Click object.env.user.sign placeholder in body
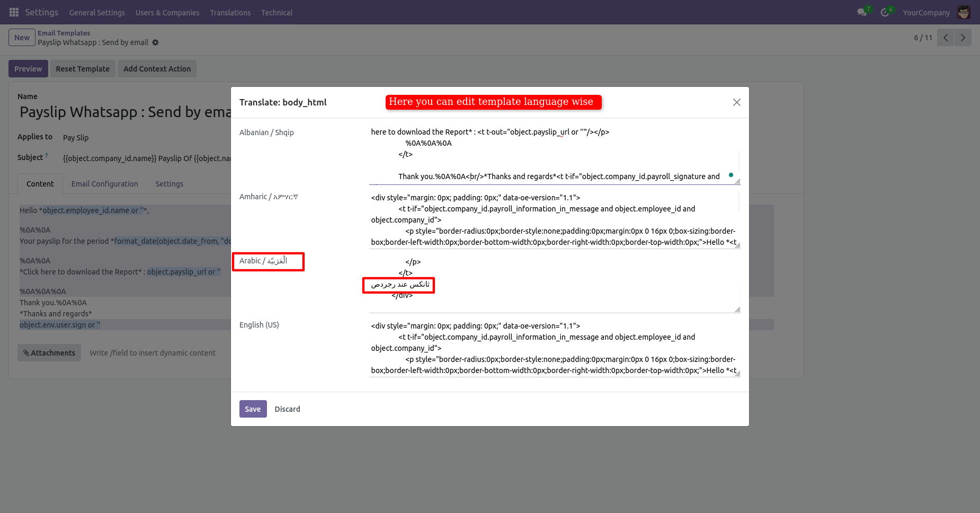 [60, 325]
